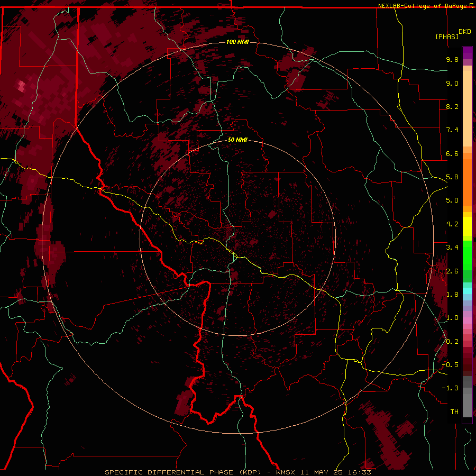This screenshot has width=476, height=476.
Task: Click the 7.4 value on the color scale
Action: [452, 130]
